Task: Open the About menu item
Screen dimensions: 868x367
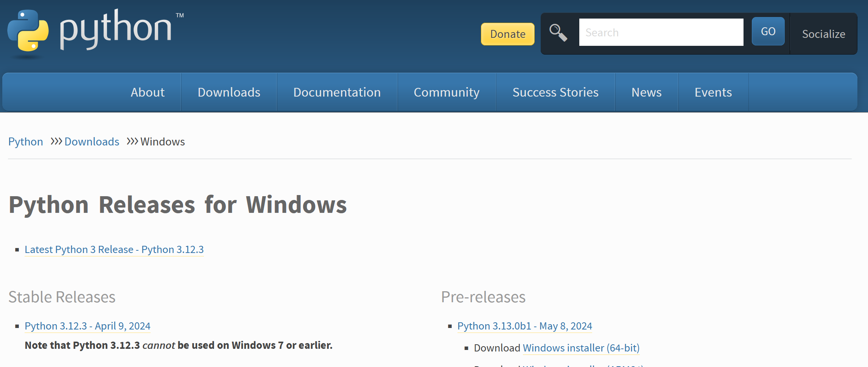Action: click(148, 92)
